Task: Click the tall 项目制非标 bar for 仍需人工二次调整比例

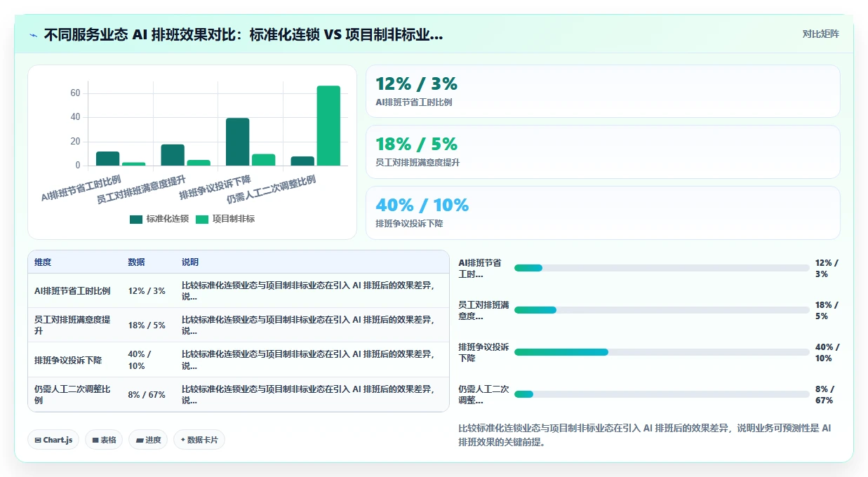Action: click(328, 126)
